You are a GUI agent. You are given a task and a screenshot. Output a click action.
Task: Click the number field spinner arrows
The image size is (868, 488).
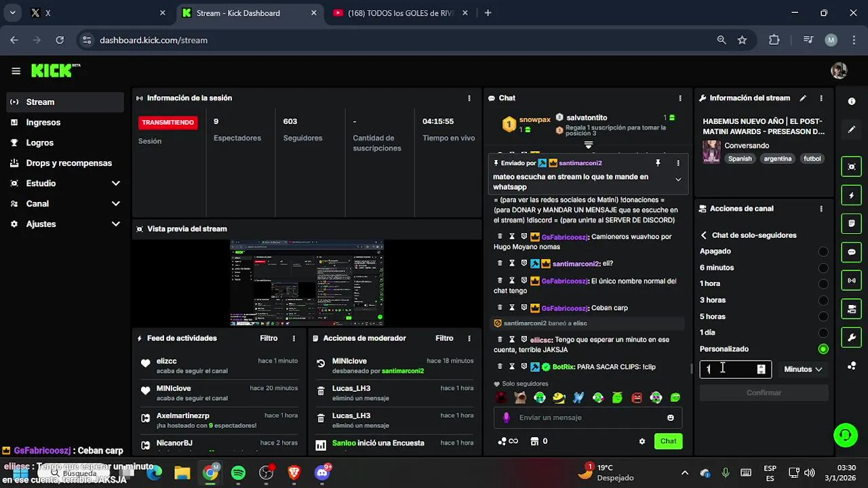761,369
